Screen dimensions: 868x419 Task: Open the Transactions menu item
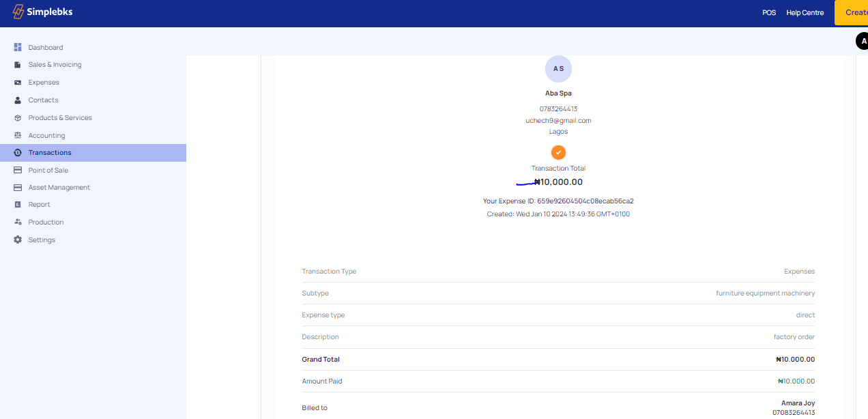click(50, 153)
